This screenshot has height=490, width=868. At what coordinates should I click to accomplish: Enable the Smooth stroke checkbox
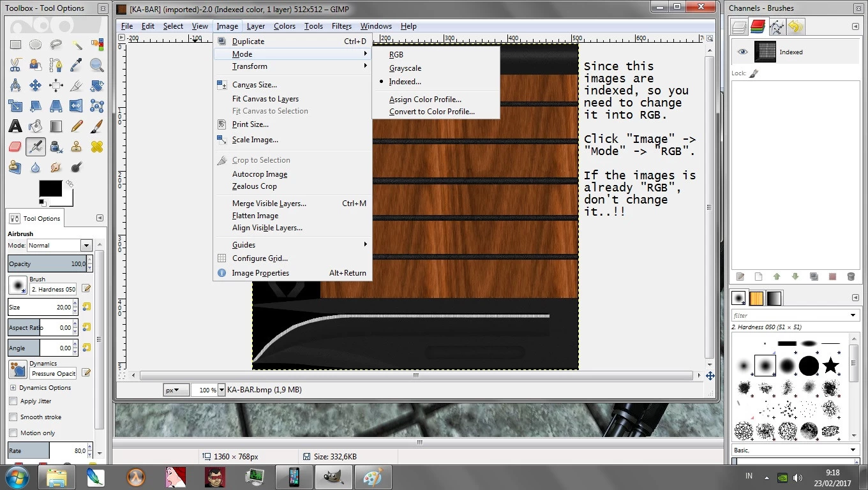pos(13,417)
